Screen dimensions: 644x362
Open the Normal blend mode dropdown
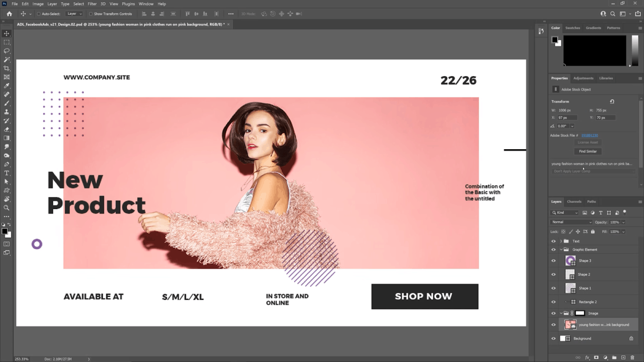pos(571,222)
